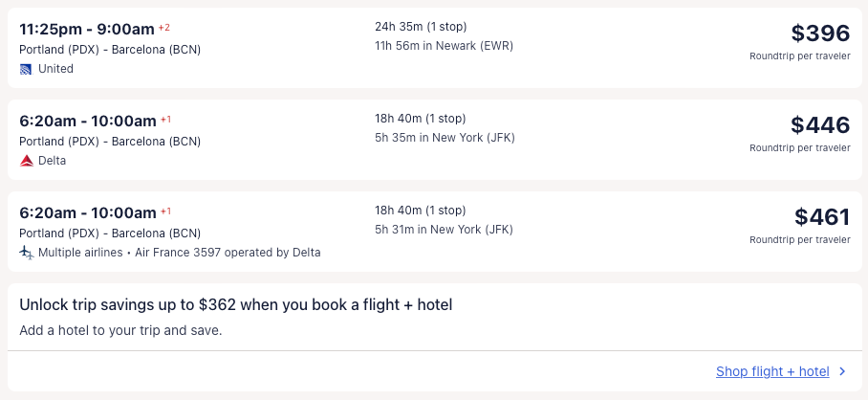The width and height of the screenshot is (868, 400).
Task: Click the 5h 31m in New York layover
Action: [x=444, y=230]
